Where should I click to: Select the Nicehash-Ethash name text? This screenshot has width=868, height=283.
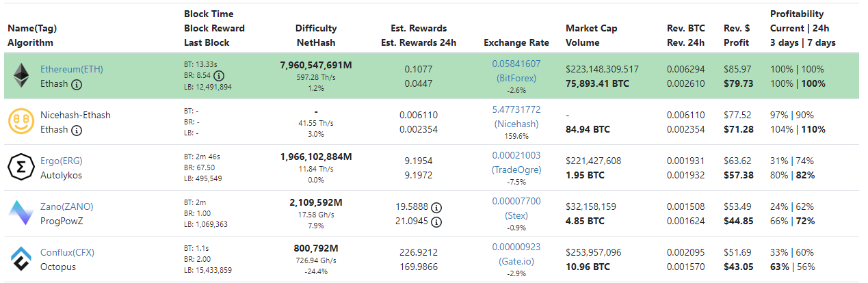point(75,115)
